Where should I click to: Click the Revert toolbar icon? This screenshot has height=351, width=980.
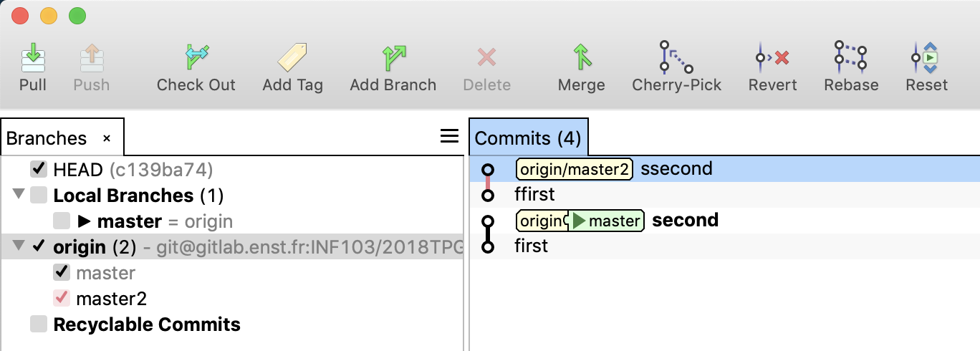pyautogui.click(x=772, y=58)
